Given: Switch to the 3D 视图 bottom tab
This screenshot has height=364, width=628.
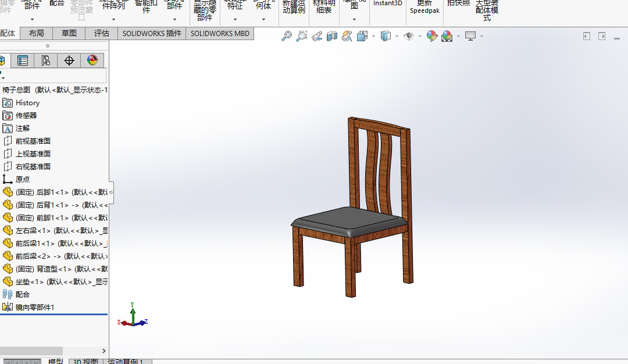Looking at the screenshot, I should pyautogui.click(x=85, y=361).
